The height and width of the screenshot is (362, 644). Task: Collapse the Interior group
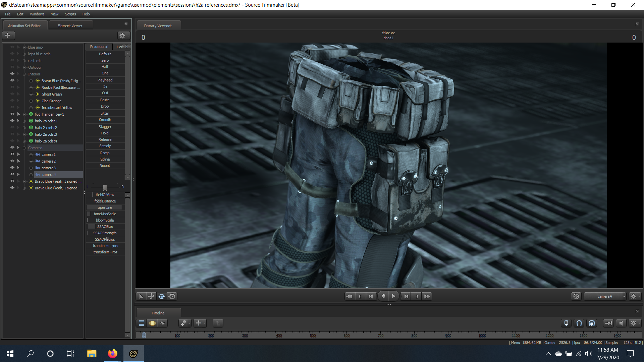(x=24, y=74)
